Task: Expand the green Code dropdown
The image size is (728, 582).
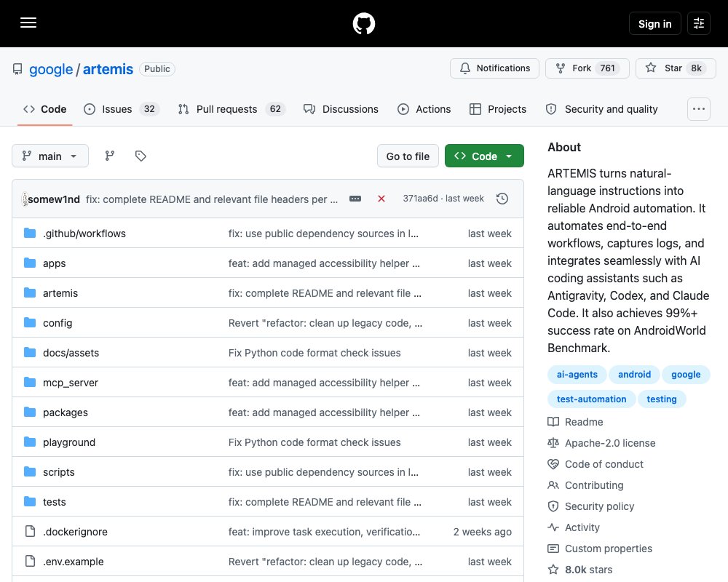Action: pyautogui.click(x=484, y=156)
